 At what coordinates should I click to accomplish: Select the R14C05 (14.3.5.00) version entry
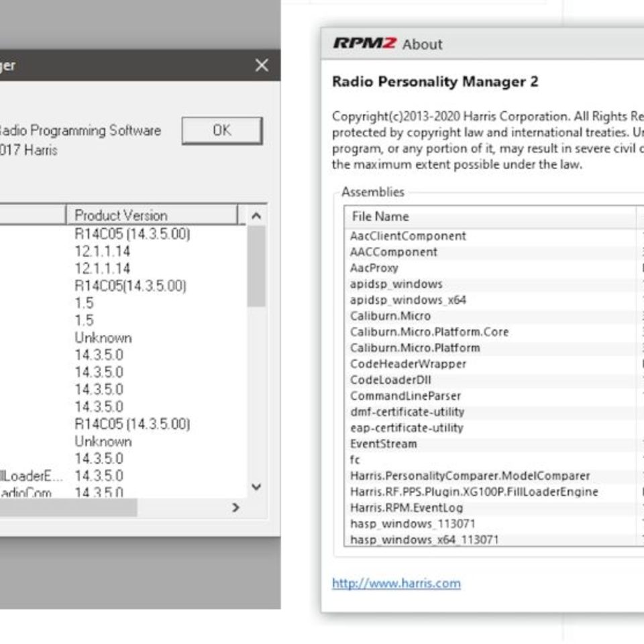[x=133, y=235]
